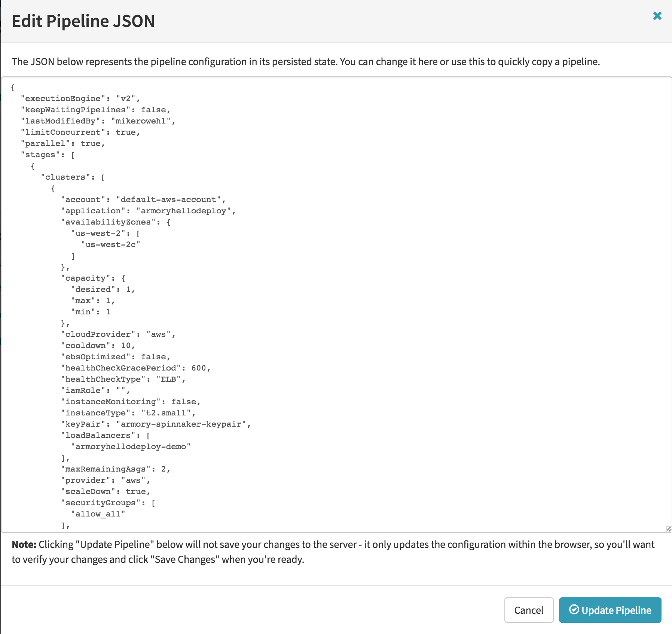Click the false value of keepWaitingPipelines
The height and width of the screenshot is (634, 672).
point(153,110)
